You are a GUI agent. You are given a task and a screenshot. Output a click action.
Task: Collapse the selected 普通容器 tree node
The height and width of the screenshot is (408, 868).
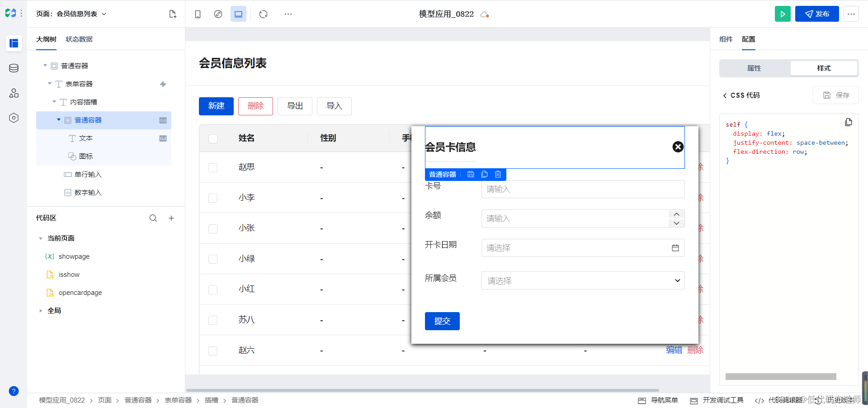click(x=59, y=120)
